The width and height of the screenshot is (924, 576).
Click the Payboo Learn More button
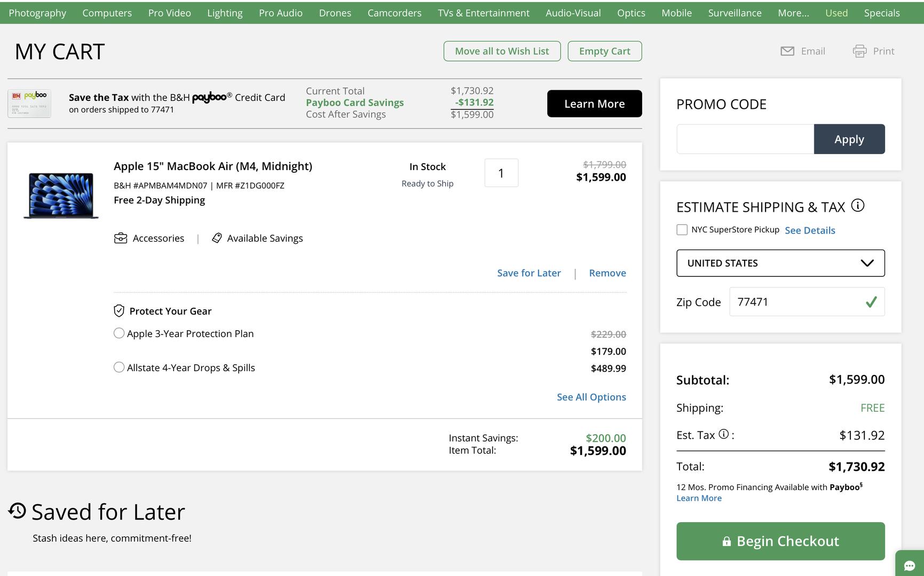point(594,103)
